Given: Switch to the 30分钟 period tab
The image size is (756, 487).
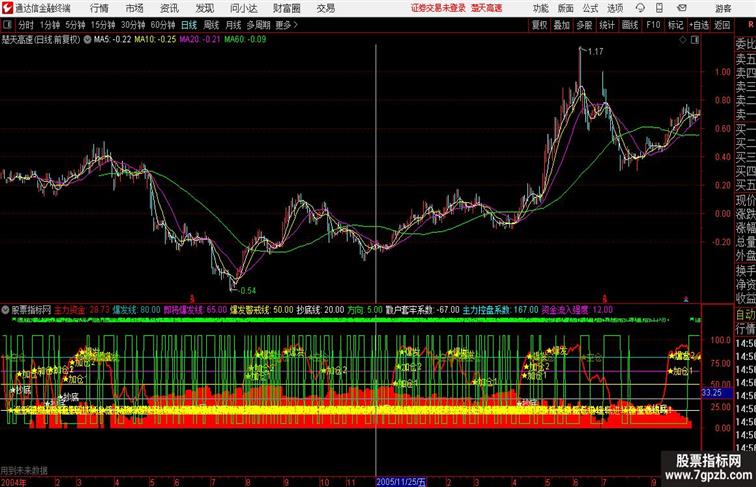Looking at the screenshot, I should click(133, 25).
